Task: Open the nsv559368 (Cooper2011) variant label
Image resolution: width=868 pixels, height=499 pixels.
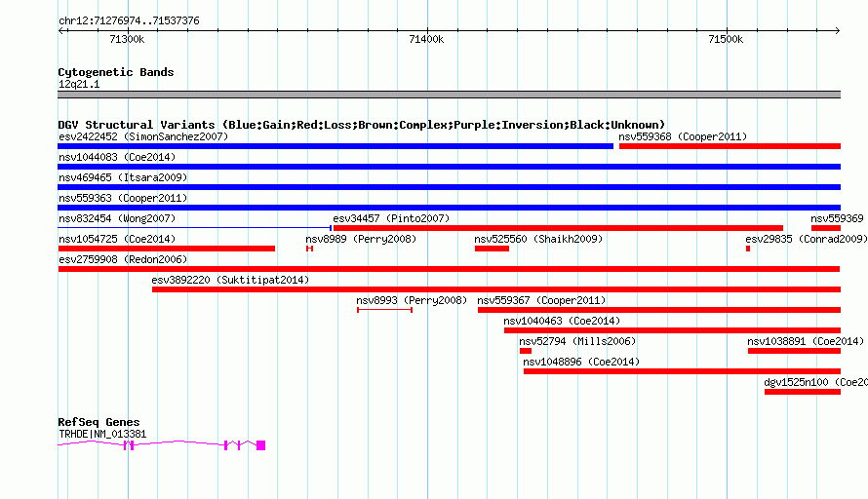Action: [683, 136]
